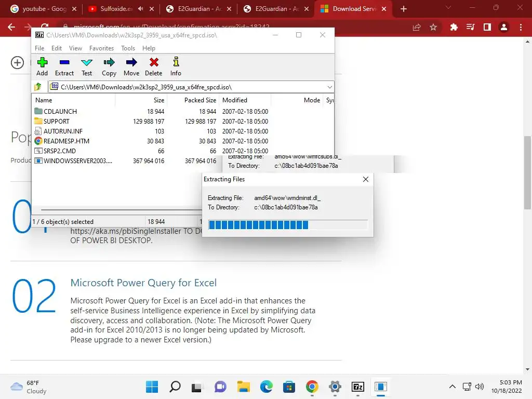This screenshot has height=399, width=532.
Task: Click the Test toolbar icon
Action: [x=87, y=66]
